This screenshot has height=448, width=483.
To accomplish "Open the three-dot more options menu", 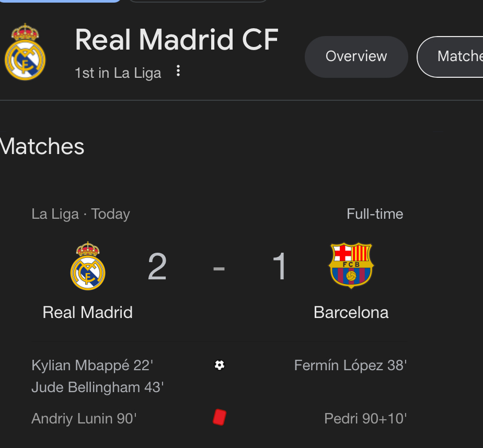I will click(x=178, y=71).
